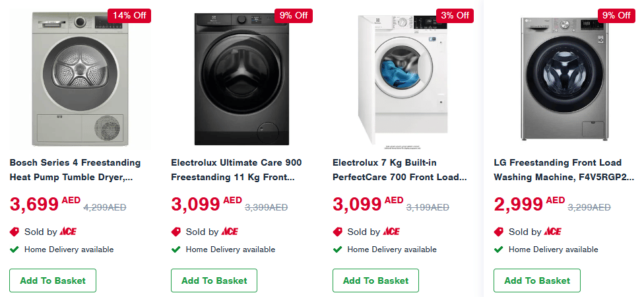Click the green delivery checkmark on Electrolux 7 Kg
Screen dimensions: 644x297
click(x=337, y=249)
